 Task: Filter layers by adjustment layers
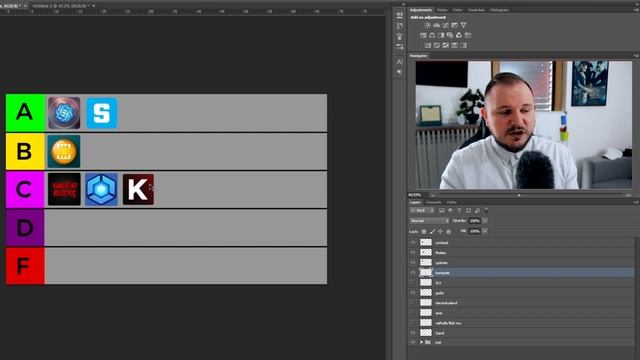point(450,211)
